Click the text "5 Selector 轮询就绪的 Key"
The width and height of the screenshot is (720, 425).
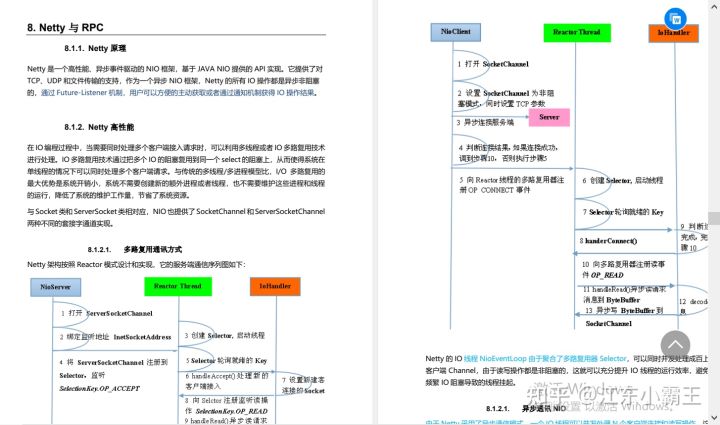coord(226,361)
